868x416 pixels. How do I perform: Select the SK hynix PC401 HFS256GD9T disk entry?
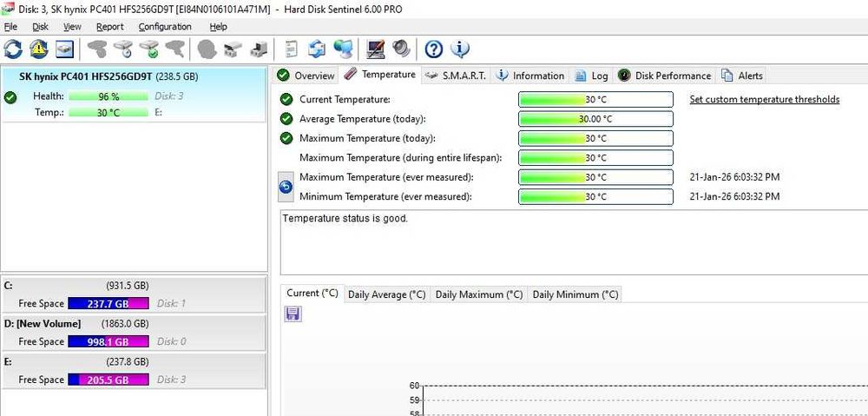click(134, 94)
